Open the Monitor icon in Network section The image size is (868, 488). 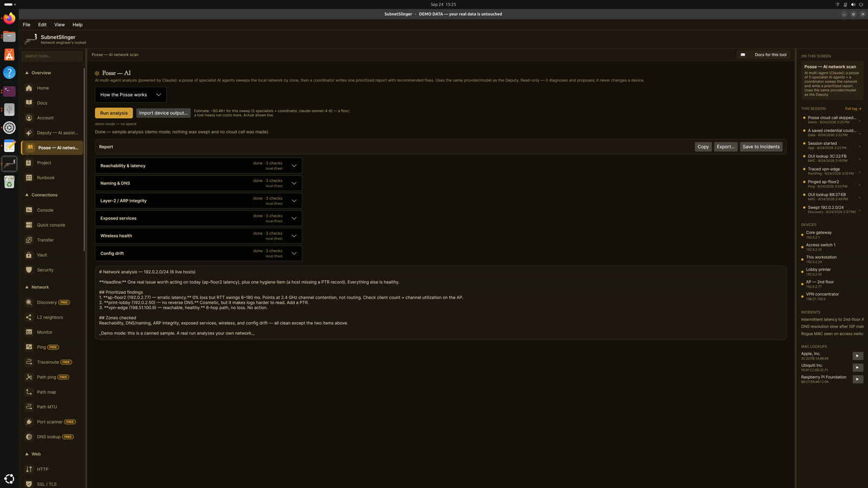(29, 332)
